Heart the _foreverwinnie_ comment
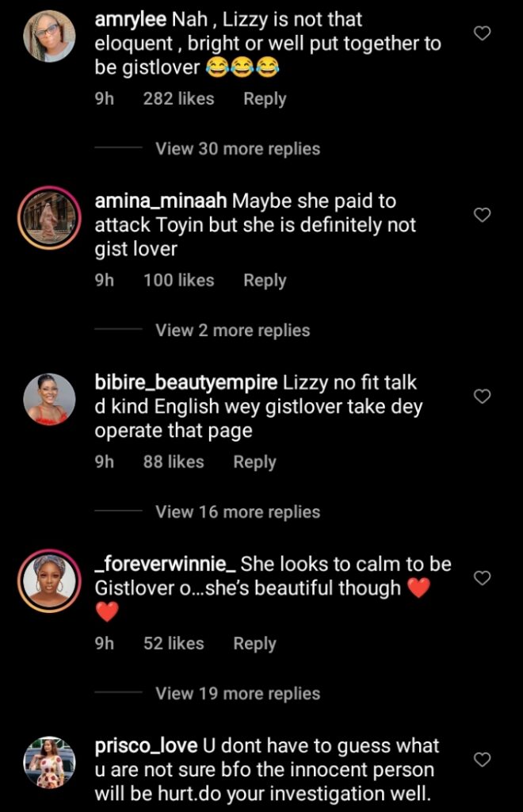Viewport: 523px width, 812px height. tap(482, 578)
